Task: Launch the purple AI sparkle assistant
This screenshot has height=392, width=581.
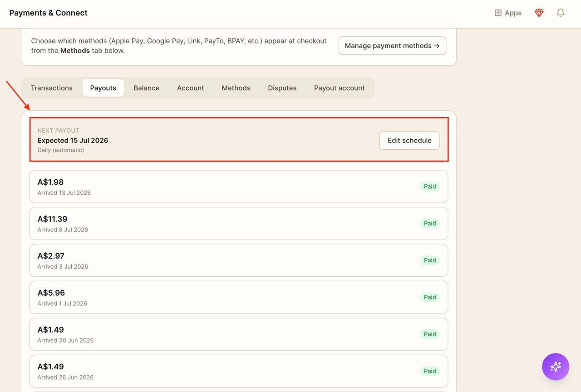Action: point(556,367)
